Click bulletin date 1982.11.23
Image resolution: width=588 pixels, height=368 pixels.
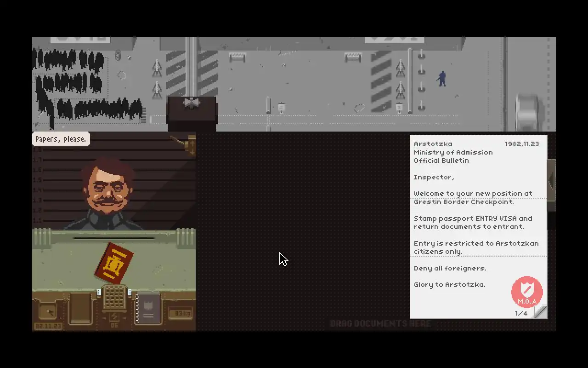522,144
